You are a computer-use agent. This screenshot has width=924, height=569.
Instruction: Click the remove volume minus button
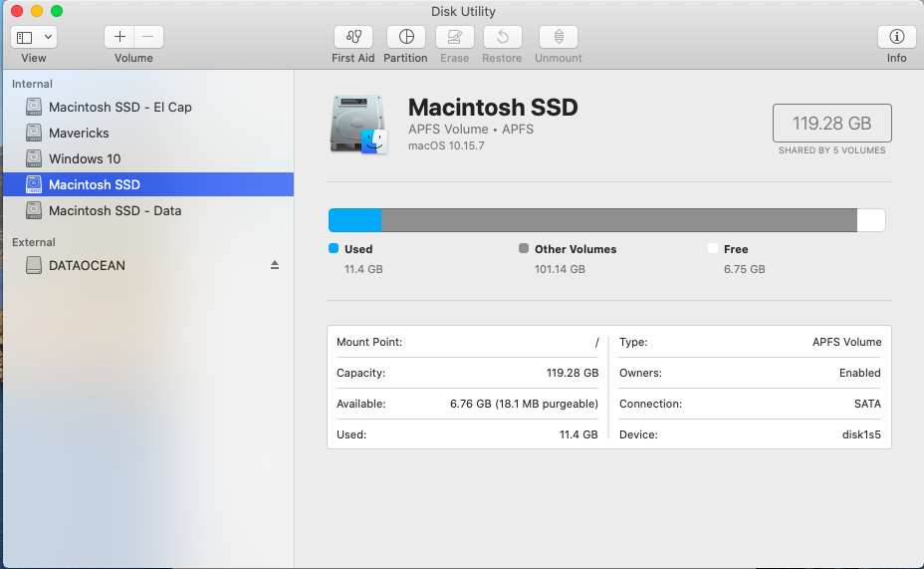point(148,37)
